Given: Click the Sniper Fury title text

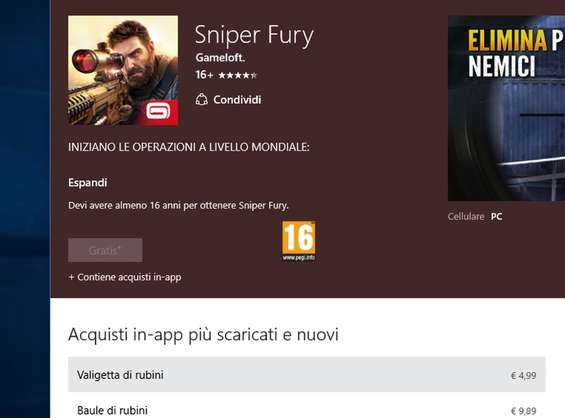Looking at the screenshot, I should coord(254,36).
